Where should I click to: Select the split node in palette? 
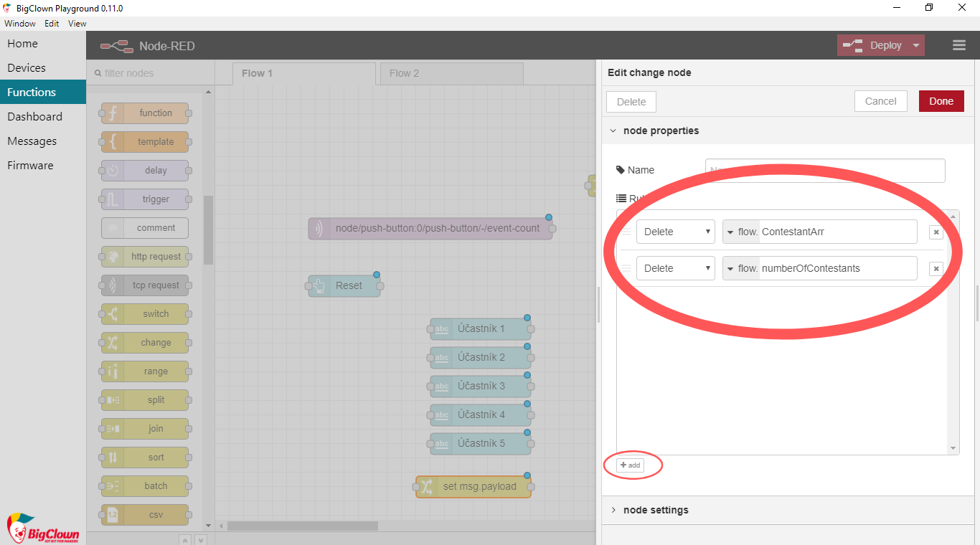(145, 400)
